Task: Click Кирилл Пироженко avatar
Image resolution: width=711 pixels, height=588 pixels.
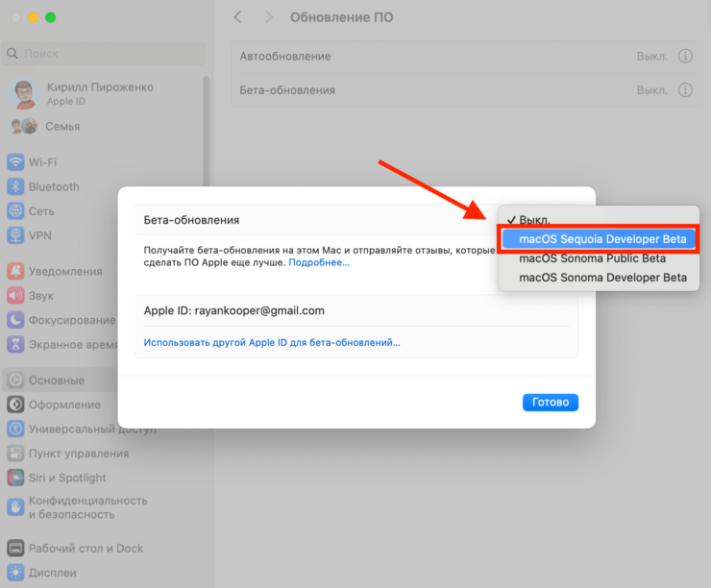Action: point(24,93)
